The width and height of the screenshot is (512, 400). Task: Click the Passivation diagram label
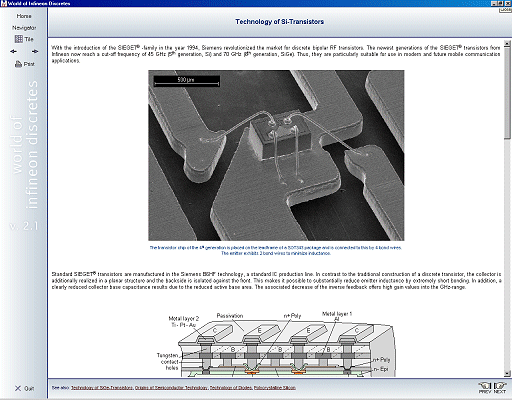pyautogui.click(x=230, y=315)
